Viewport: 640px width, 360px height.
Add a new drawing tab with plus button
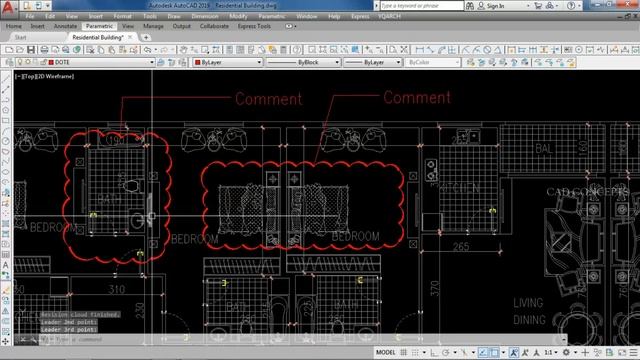(x=146, y=37)
